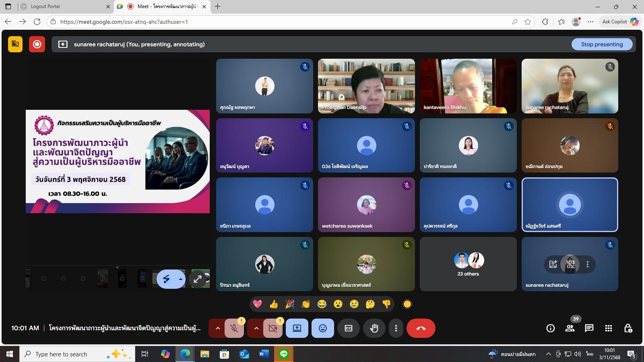Expand video settings arrow beside camera

click(x=256, y=328)
